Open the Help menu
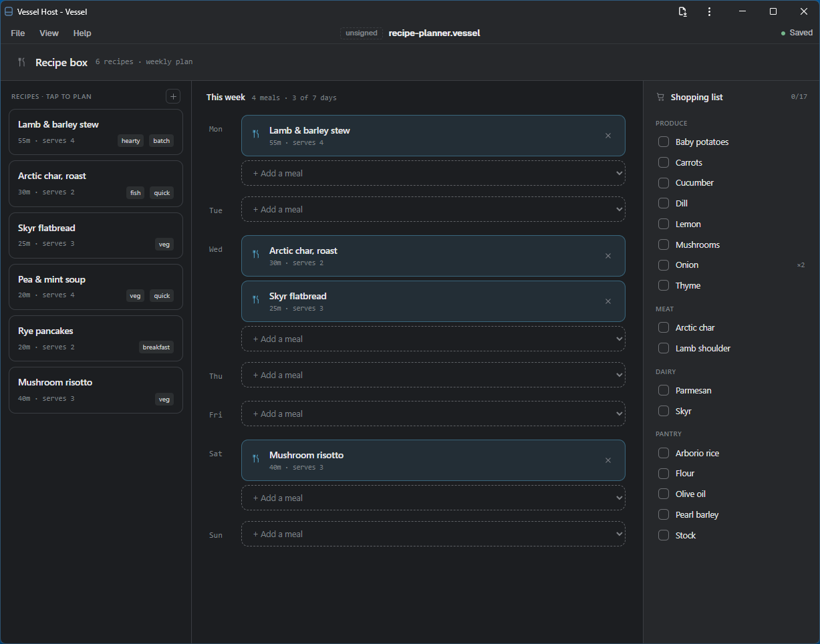 (x=82, y=33)
